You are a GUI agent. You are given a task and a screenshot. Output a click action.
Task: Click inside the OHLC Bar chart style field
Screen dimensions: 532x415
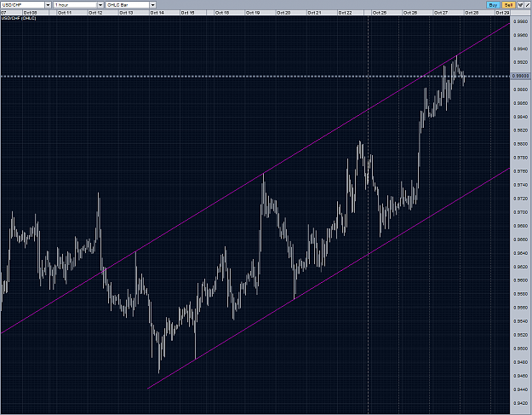coord(128,5)
